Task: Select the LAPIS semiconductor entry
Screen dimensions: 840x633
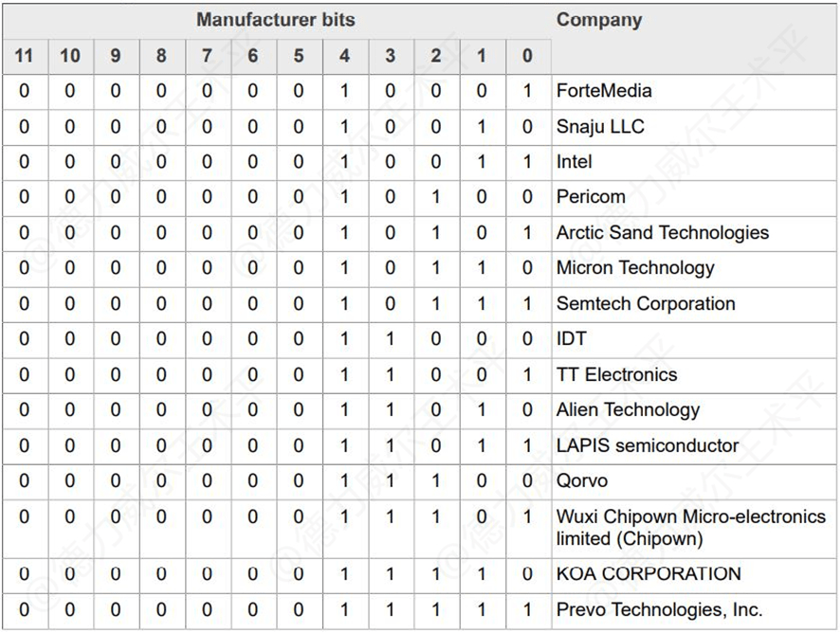Action: [x=648, y=445]
